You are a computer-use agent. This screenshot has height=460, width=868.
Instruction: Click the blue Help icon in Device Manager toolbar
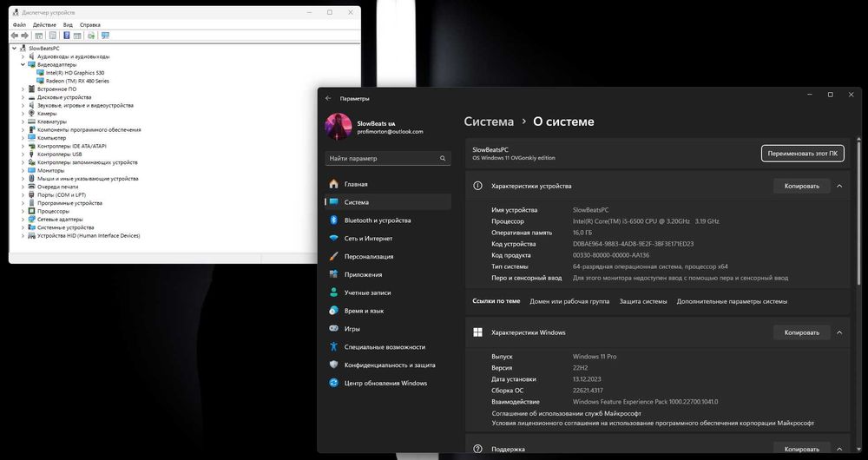tap(67, 36)
